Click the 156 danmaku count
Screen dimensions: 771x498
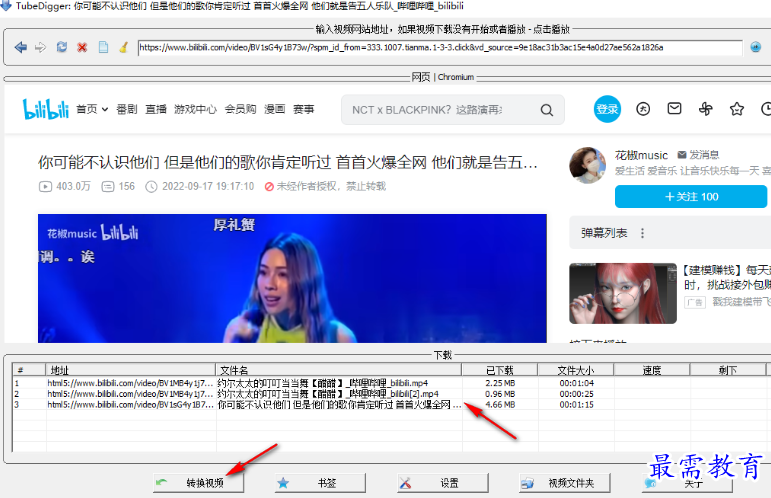(118, 186)
